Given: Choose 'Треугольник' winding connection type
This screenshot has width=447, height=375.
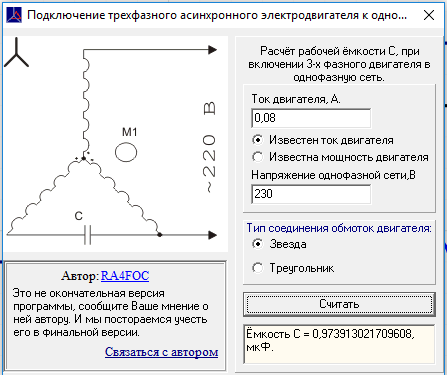Looking at the screenshot, I should (x=293, y=268).
